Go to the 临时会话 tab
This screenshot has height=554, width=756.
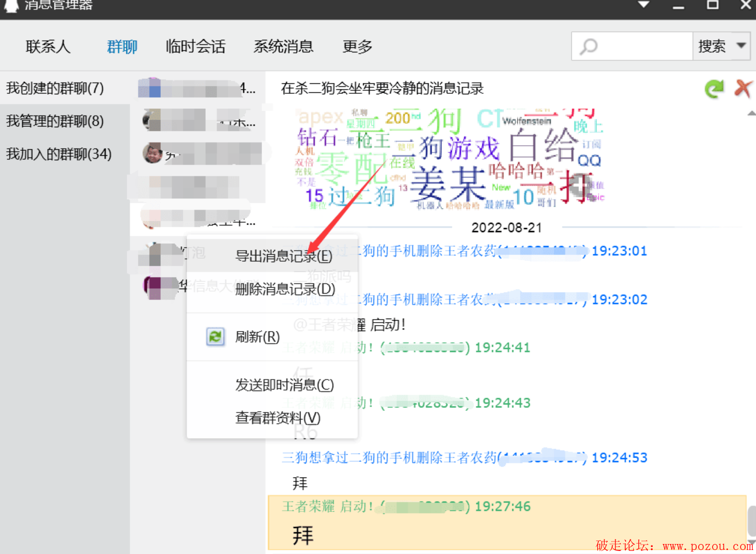[196, 46]
